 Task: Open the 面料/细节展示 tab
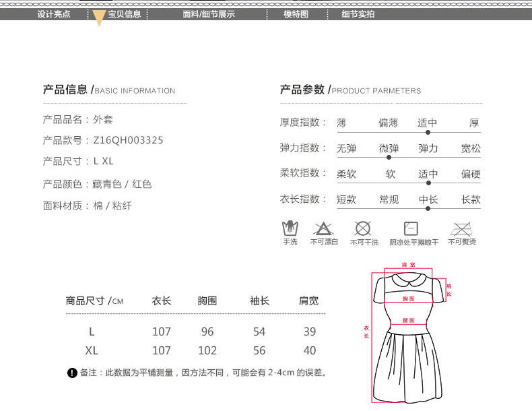coord(209,14)
